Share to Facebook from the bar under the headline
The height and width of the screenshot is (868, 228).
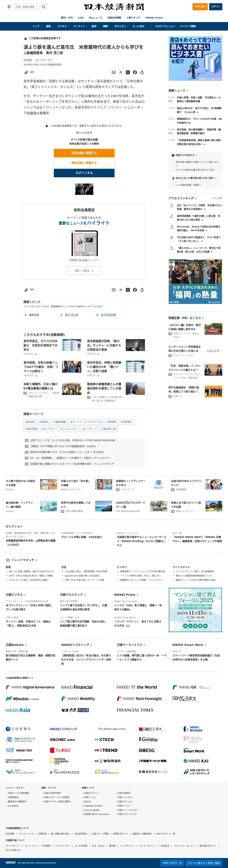(x=135, y=72)
